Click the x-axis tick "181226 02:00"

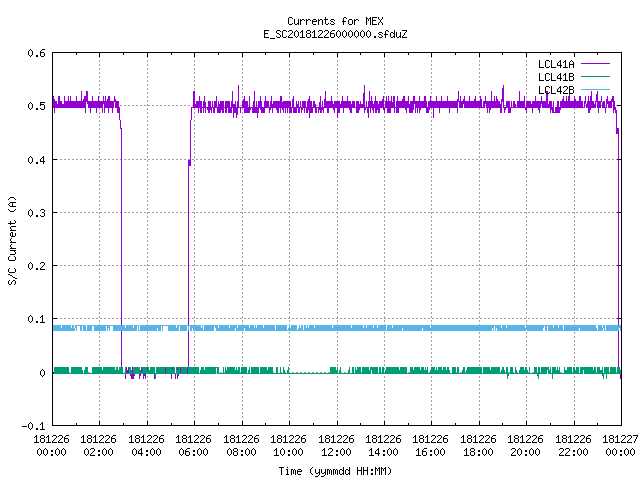click(98, 446)
